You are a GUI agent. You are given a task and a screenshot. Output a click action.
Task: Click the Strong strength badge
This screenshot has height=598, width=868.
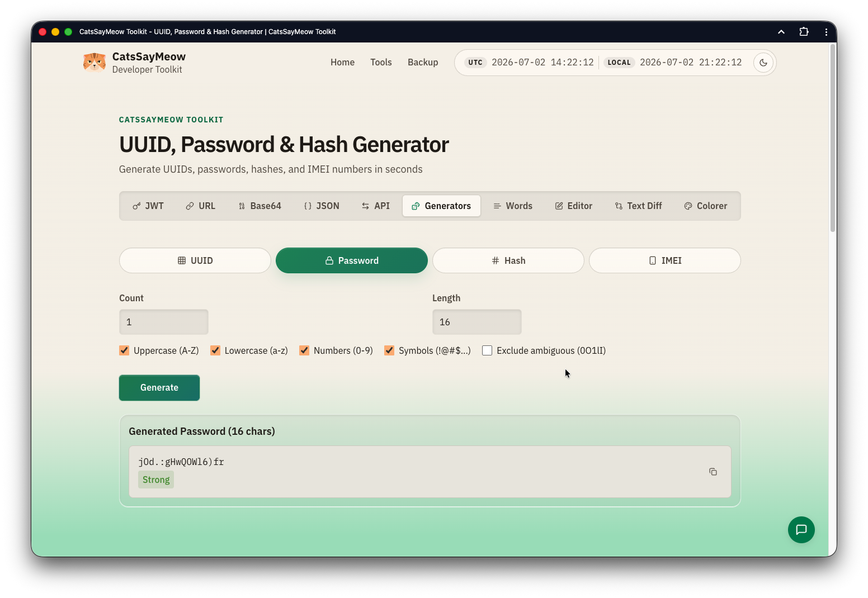[156, 480]
